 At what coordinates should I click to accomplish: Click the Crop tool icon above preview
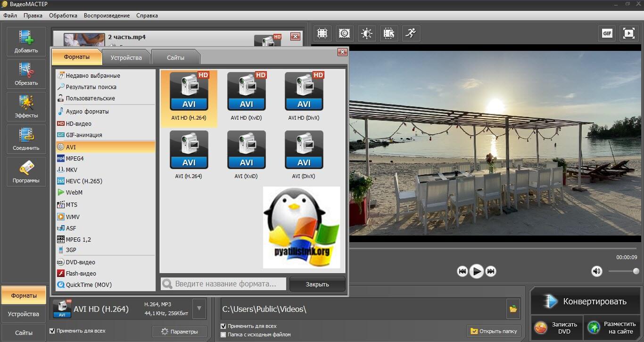click(322, 33)
